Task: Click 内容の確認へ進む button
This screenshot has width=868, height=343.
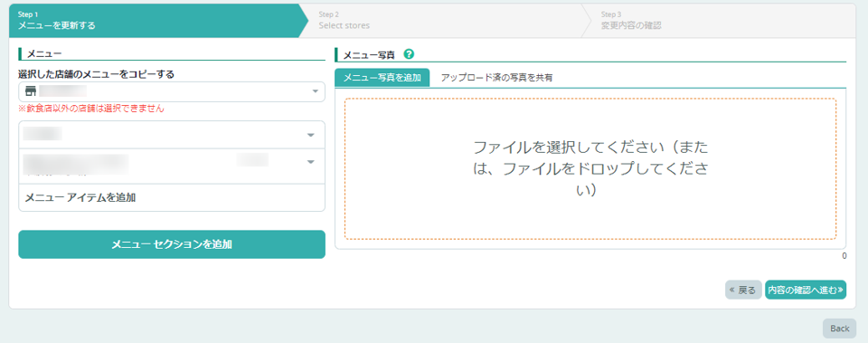Action: point(806,290)
